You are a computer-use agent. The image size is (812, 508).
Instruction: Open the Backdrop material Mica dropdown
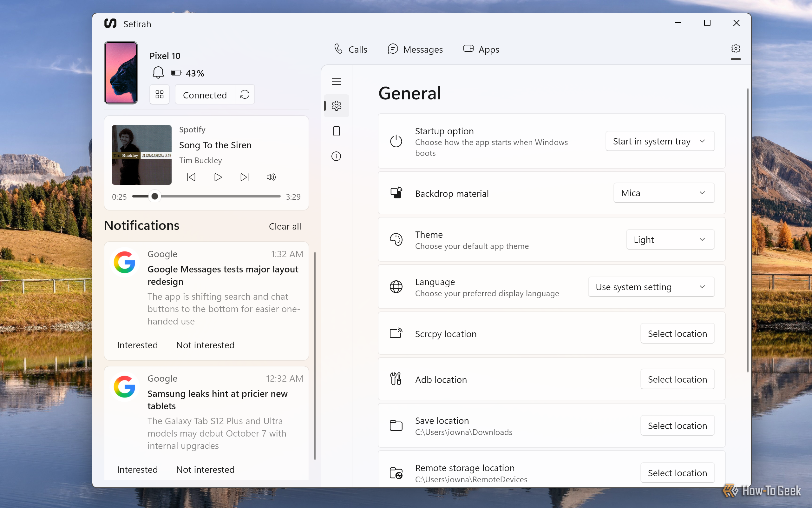tap(664, 193)
